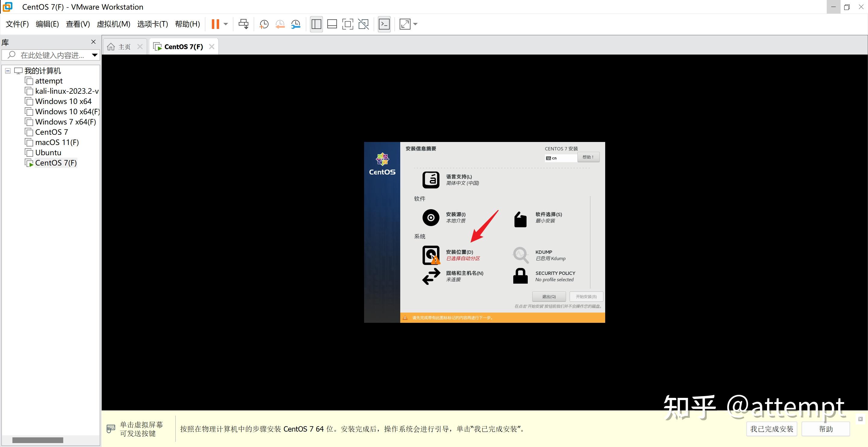Show the thumbnail bar
The height and width of the screenshot is (447, 868).
332,24
